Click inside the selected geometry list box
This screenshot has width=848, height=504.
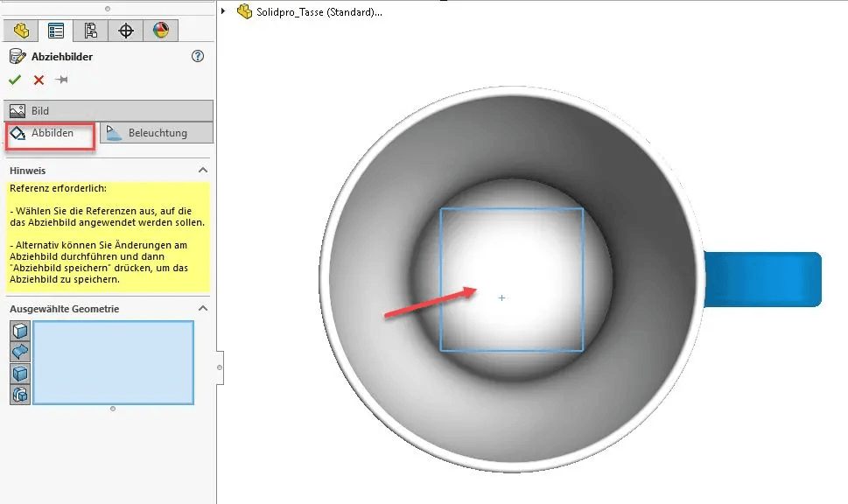(113, 362)
